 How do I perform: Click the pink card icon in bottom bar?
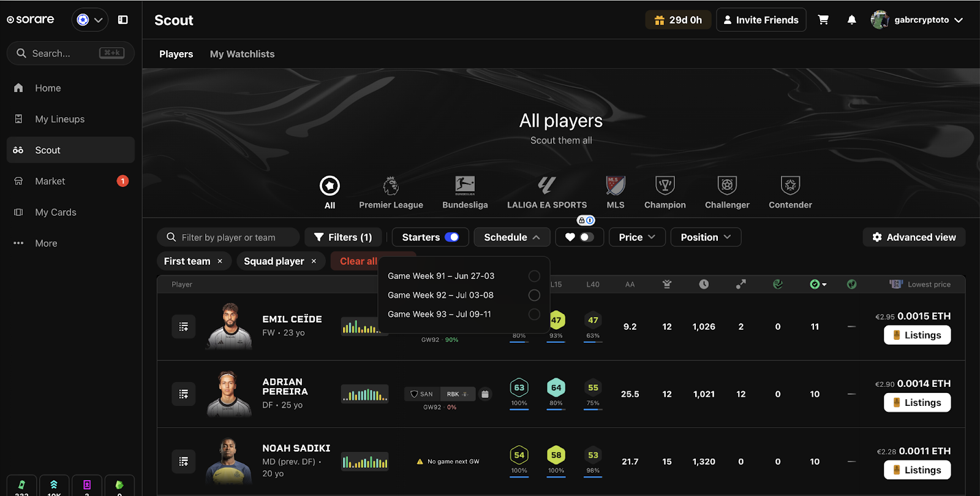pos(87,485)
